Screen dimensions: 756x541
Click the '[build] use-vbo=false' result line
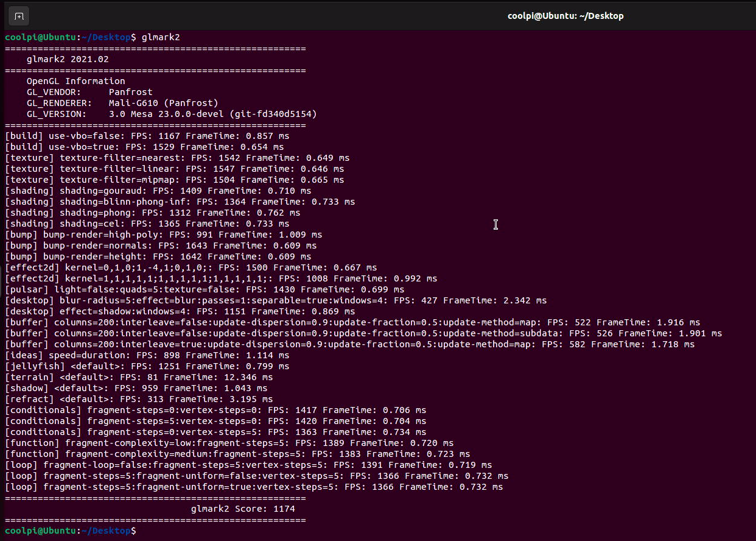click(147, 136)
